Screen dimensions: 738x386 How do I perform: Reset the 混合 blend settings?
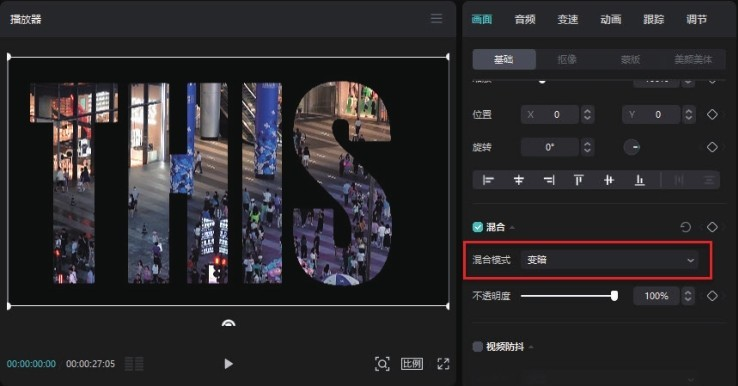685,227
